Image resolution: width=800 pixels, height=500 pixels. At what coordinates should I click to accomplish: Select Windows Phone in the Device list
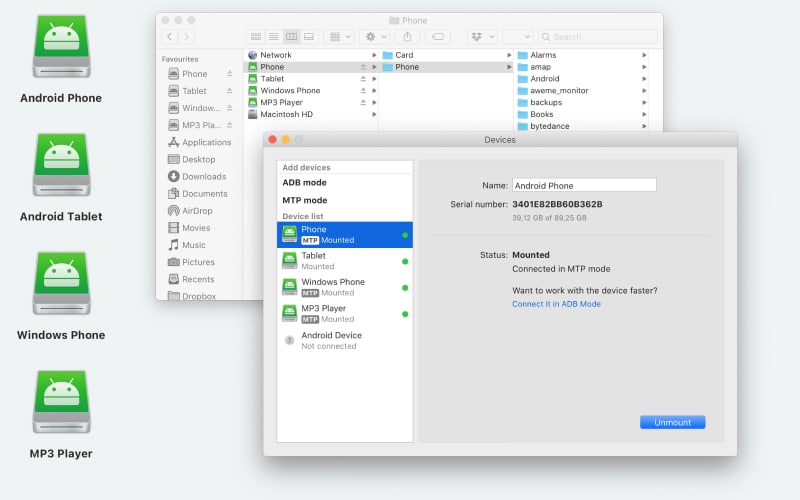[345, 287]
